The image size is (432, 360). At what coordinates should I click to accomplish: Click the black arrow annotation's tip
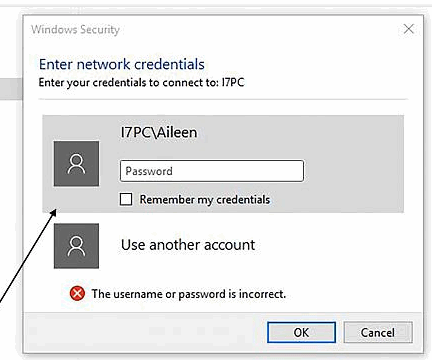[55, 210]
